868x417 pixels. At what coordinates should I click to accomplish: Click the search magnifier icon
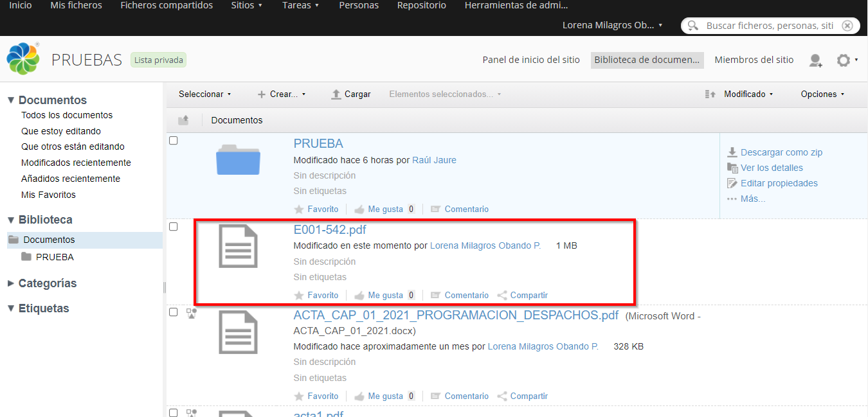tap(692, 26)
